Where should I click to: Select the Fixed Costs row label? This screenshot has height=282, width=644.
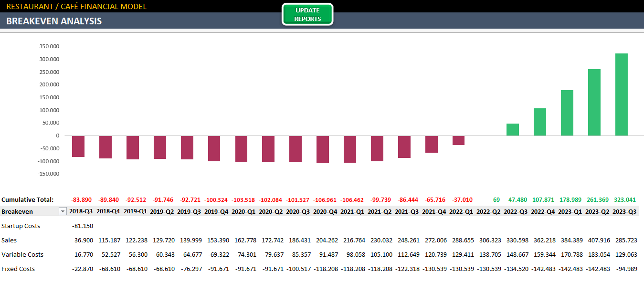point(18,269)
